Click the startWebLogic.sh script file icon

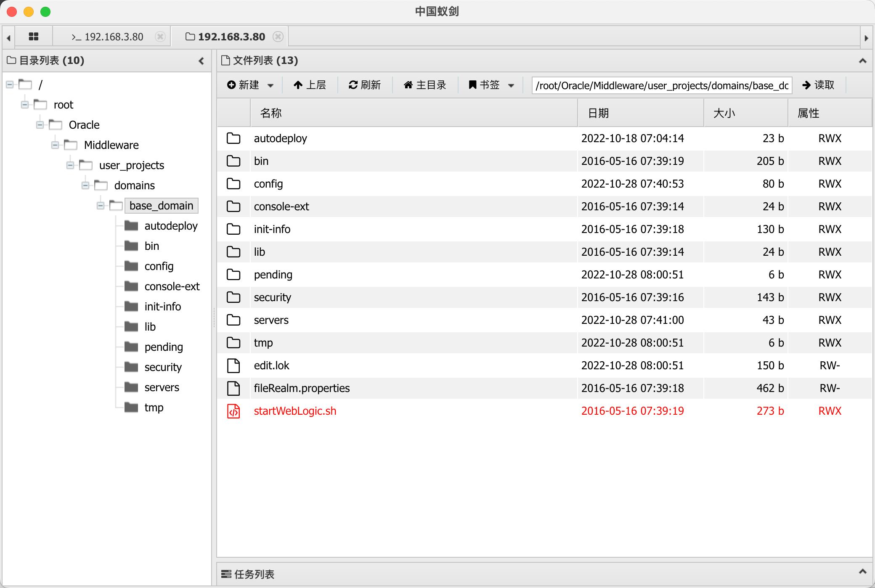tap(233, 411)
